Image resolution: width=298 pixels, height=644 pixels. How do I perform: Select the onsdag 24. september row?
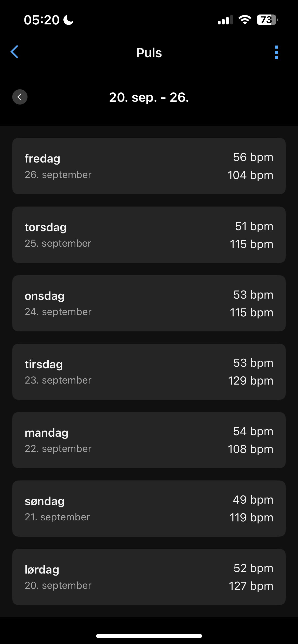[149, 303]
